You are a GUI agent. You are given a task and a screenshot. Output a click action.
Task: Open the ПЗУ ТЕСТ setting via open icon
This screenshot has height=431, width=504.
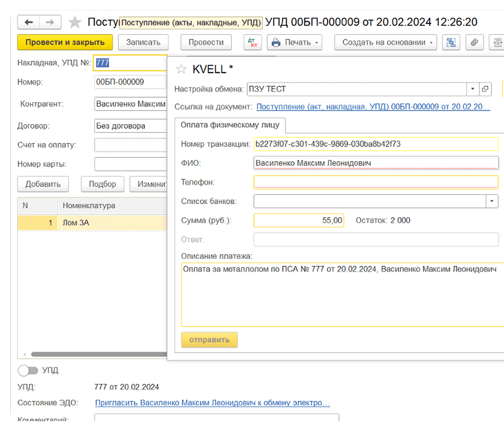[x=485, y=89]
